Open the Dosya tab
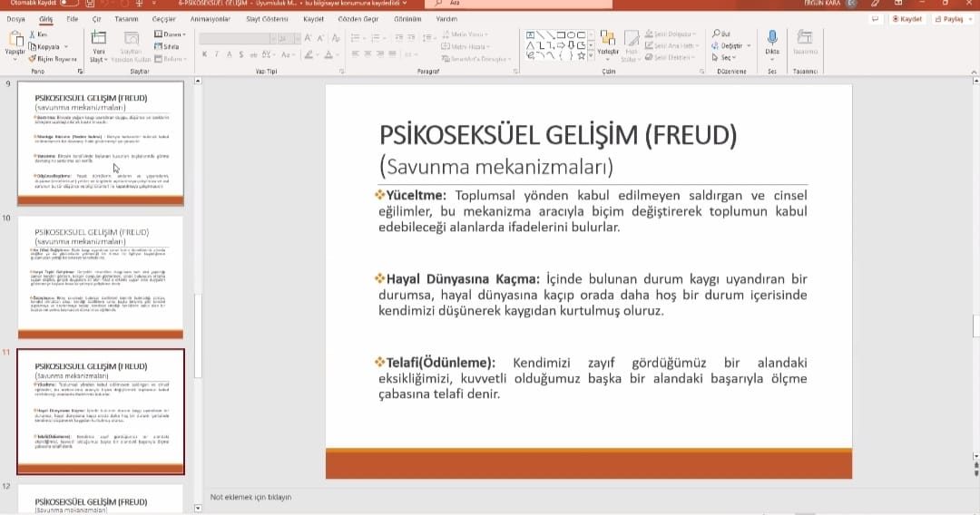The image size is (980, 515). point(15,19)
